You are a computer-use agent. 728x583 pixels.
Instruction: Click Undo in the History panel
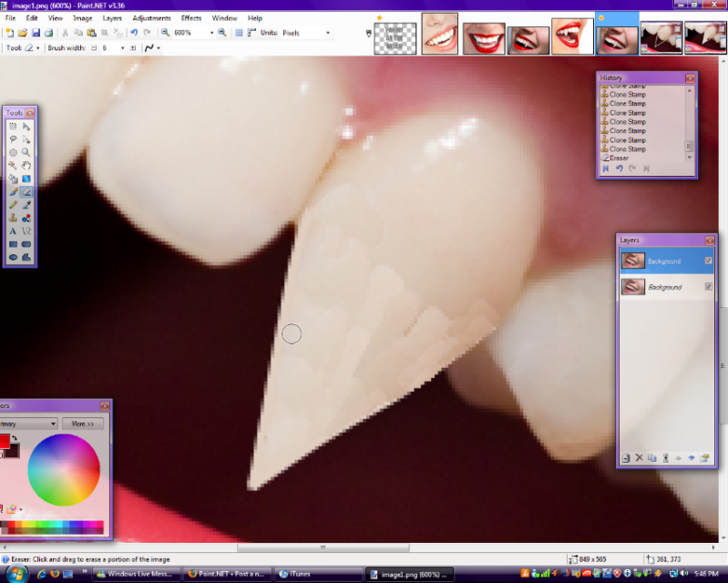tap(620, 169)
